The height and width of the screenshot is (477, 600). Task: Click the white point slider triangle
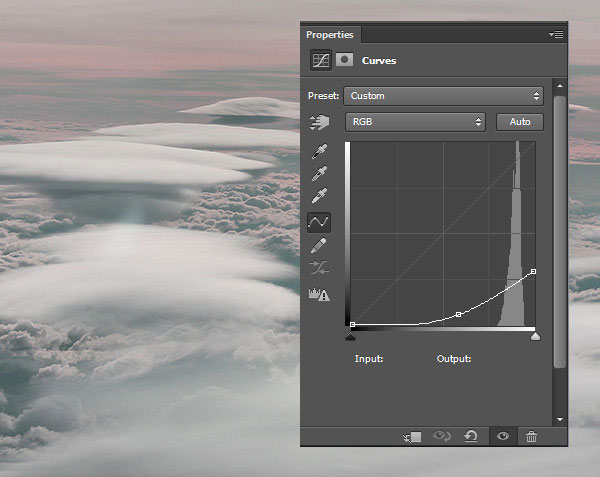(535, 338)
